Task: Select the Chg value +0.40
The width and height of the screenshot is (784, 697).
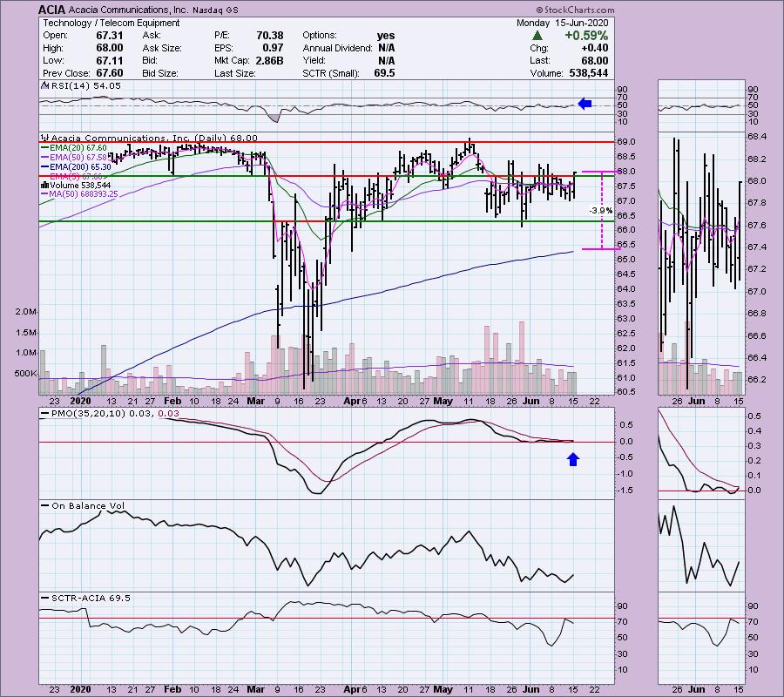Action: [x=594, y=48]
